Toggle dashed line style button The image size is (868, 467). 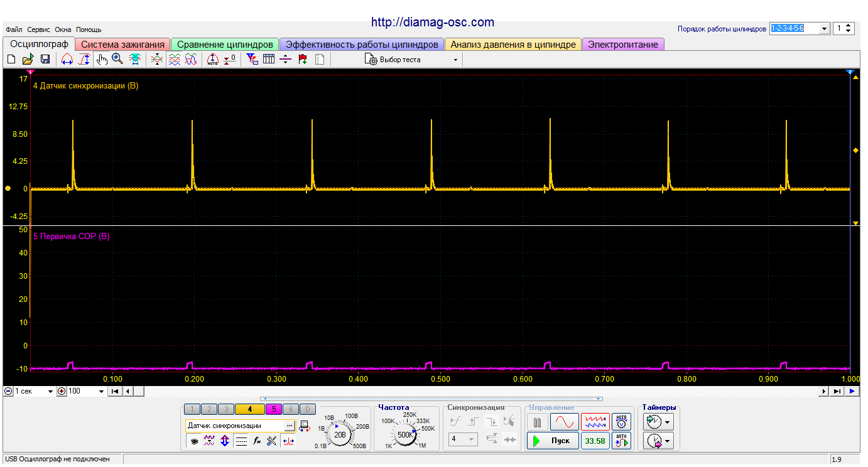pos(241,441)
